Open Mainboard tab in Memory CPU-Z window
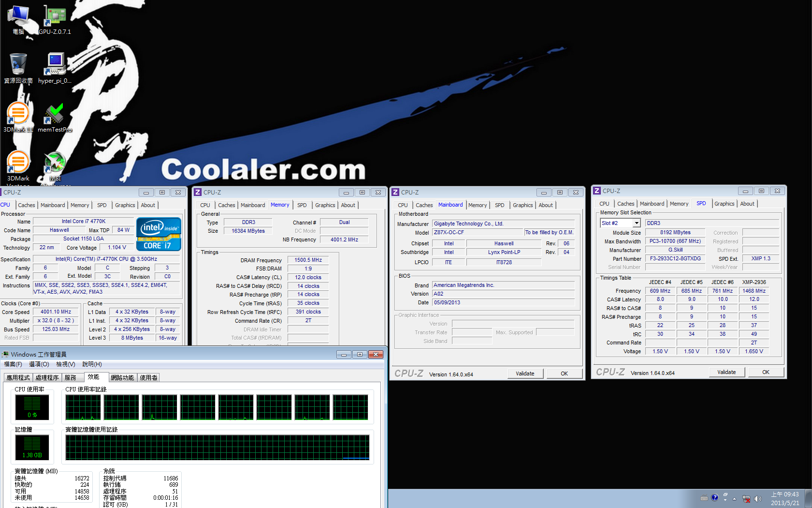The height and width of the screenshot is (508, 812). coord(253,205)
